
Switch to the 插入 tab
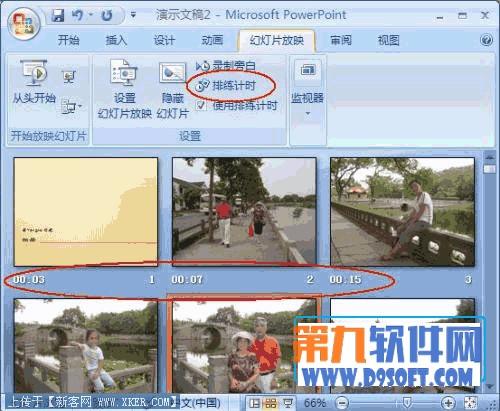coord(116,40)
